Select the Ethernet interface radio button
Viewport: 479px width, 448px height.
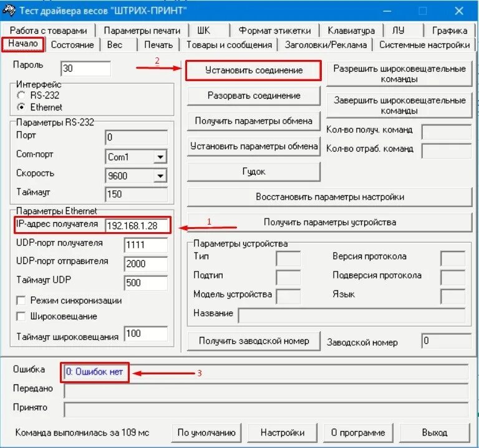pyautogui.click(x=21, y=107)
